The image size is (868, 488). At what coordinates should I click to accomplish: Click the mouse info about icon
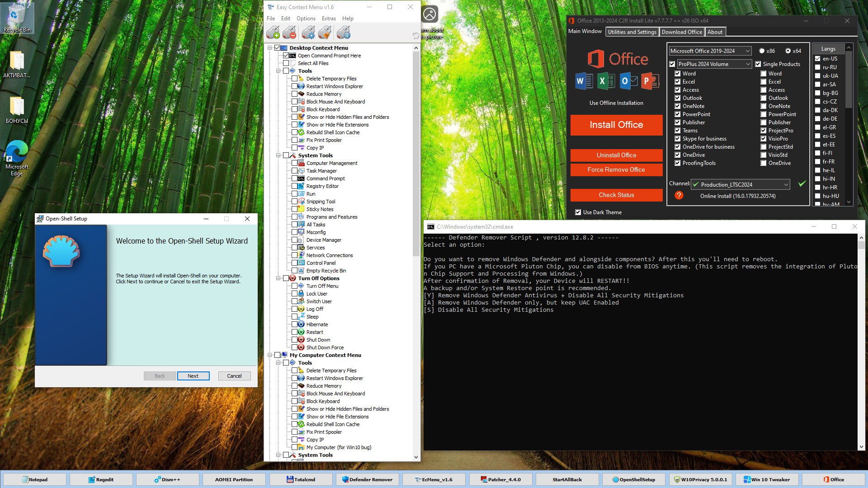pos(344,33)
